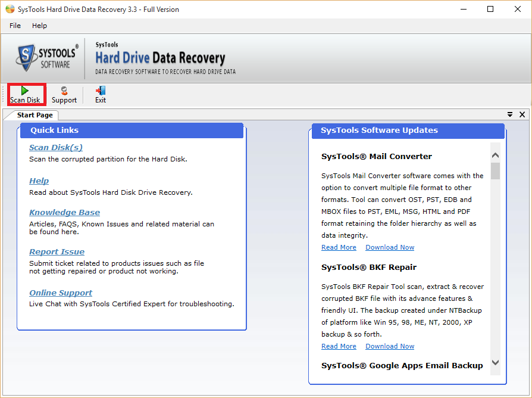Click the SysTools Software Updates header
532x398 pixels.
[408, 130]
